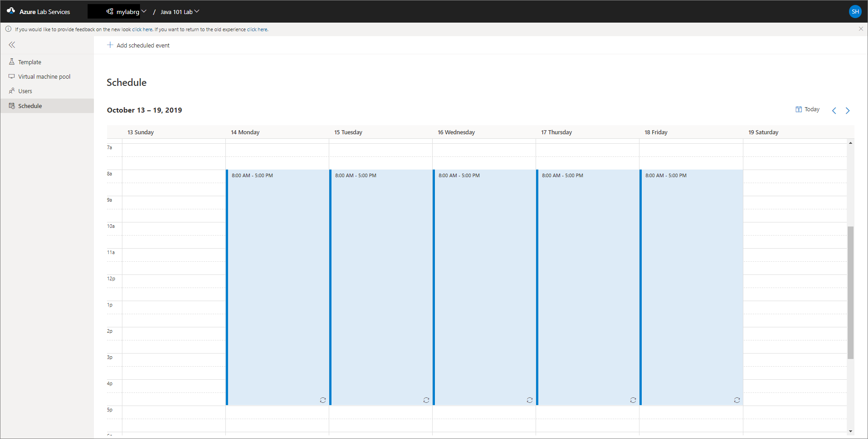Click the recurrence icon on Friday's event
Viewport: 868px width, 439px height.
tap(737, 400)
